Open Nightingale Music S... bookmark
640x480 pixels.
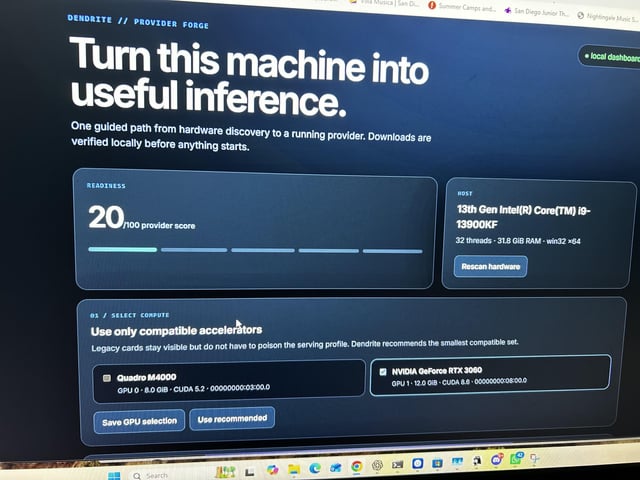608,17
